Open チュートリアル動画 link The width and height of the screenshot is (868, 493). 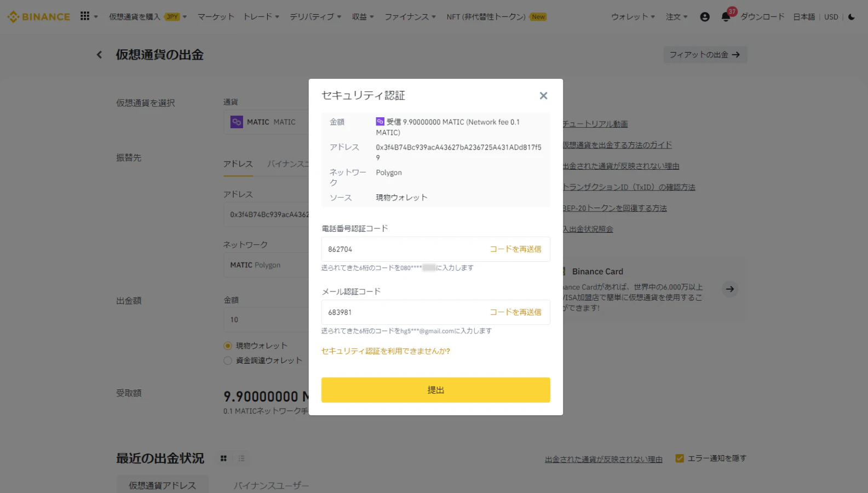coord(595,124)
